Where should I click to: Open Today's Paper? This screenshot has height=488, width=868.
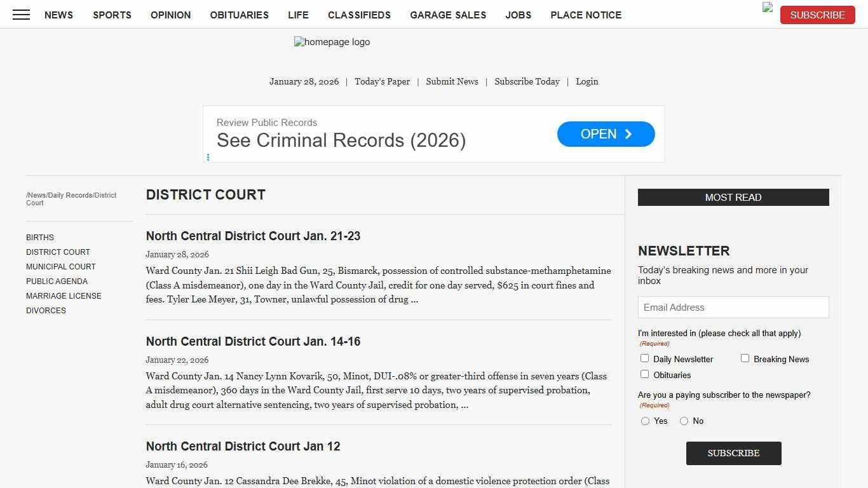click(382, 81)
